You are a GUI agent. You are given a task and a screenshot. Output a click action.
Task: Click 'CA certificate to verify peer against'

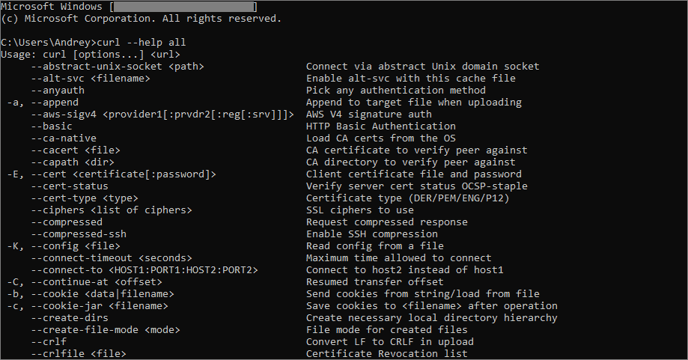pyautogui.click(x=416, y=150)
